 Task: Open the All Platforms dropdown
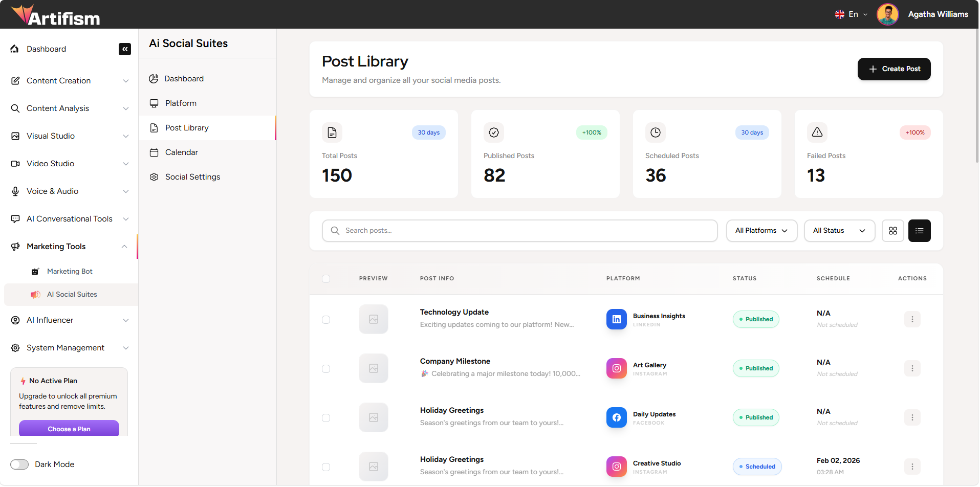click(761, 231)
